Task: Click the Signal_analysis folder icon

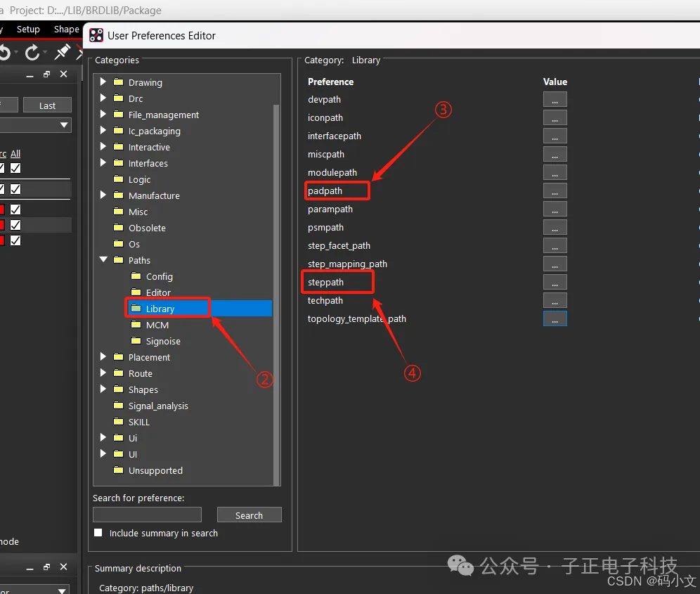Action: point(118,405)
